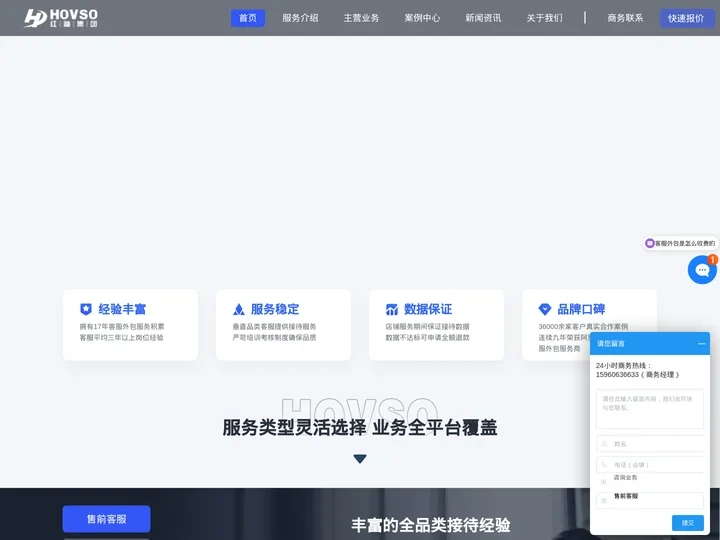Viewport: 720px width, 540px height.
Task: Submit the message with 提交 button
Action: 687,523
